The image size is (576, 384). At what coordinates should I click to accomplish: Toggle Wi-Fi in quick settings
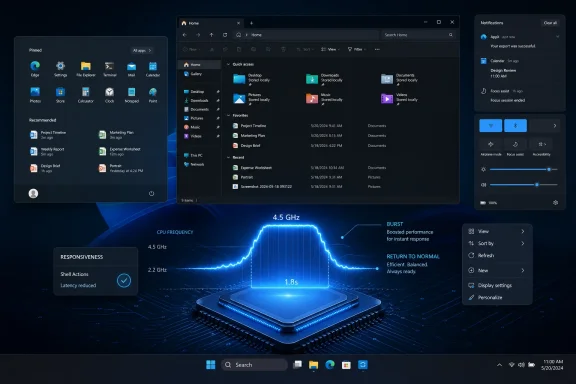[490, 126]
